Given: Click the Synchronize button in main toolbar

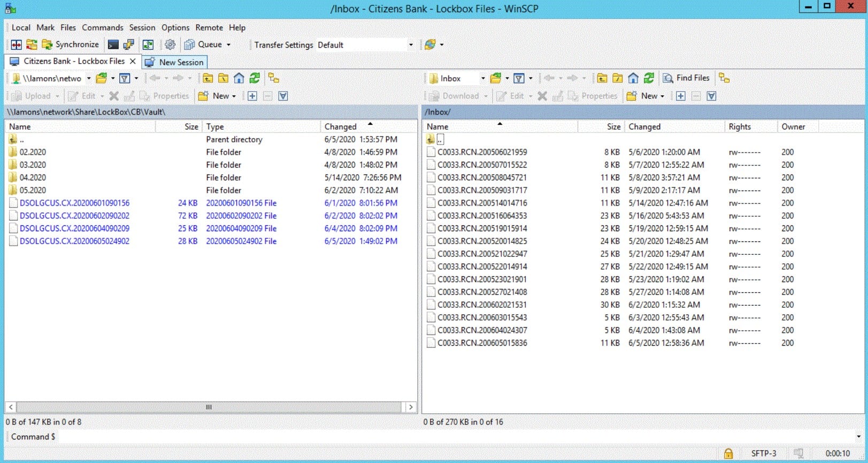Looking at the screenshot, I should [71, 44].
